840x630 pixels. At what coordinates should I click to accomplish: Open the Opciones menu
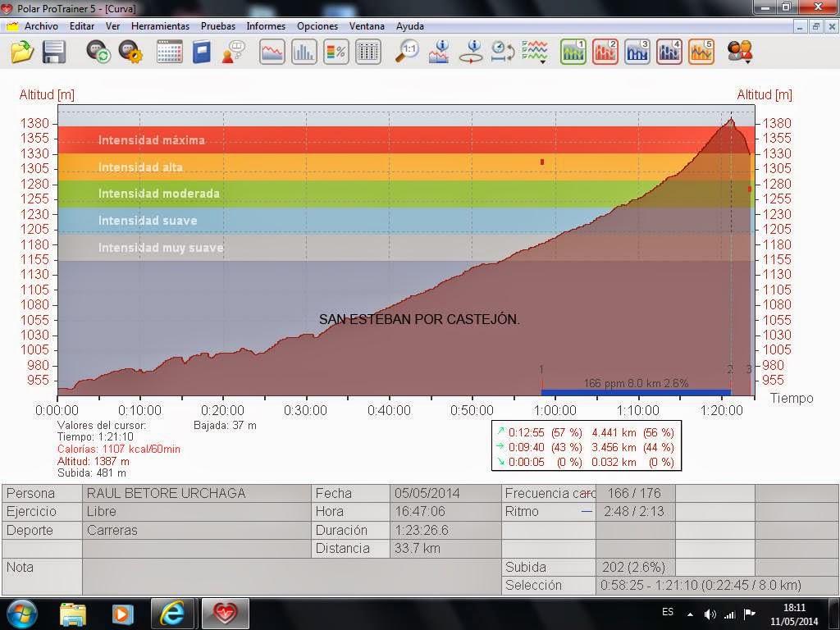[317, 25]
